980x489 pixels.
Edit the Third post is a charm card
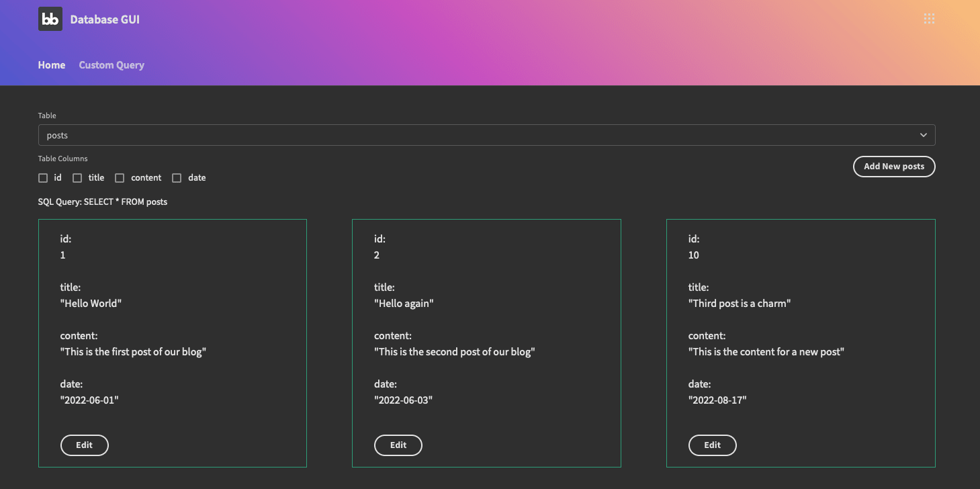(713, 445)
